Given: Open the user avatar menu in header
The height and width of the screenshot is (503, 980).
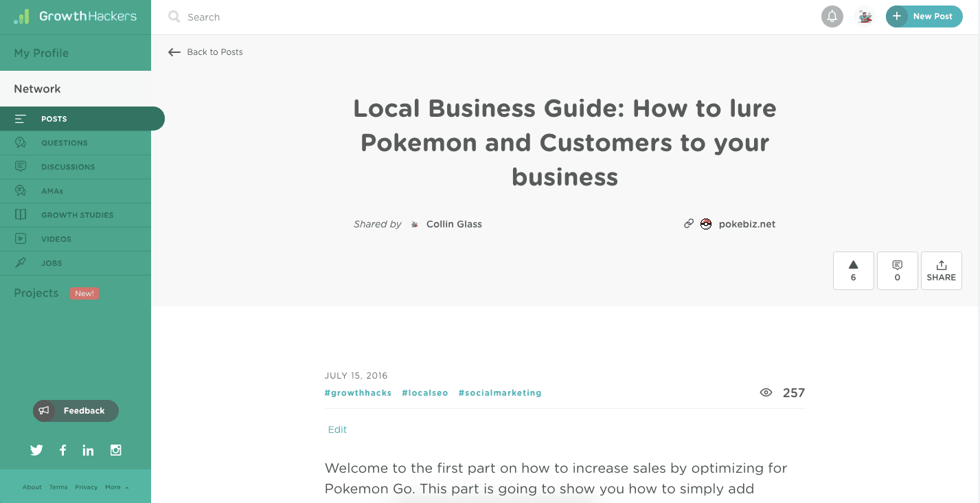Looking at the screenshot, I should pyautogui.click(x=865, y=16).
